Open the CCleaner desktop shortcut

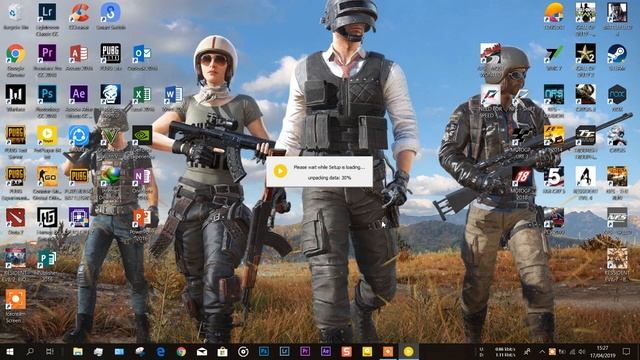coord(79,12)
